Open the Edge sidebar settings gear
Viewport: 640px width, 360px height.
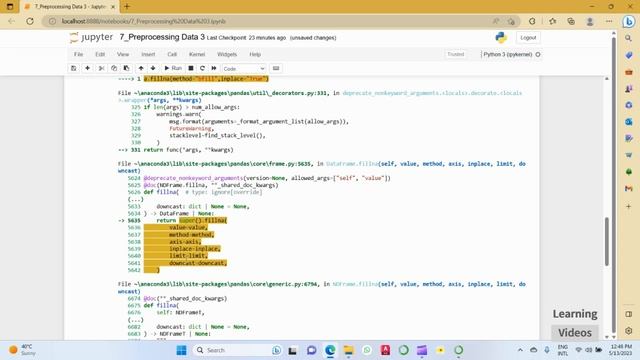click(629, 331)
